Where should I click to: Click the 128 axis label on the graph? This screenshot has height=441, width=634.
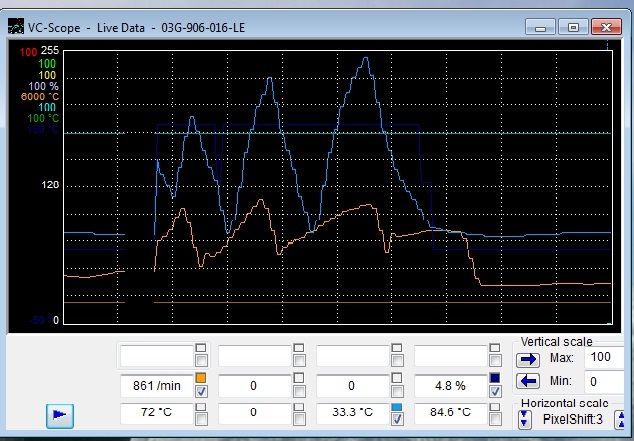click(50, 185)
